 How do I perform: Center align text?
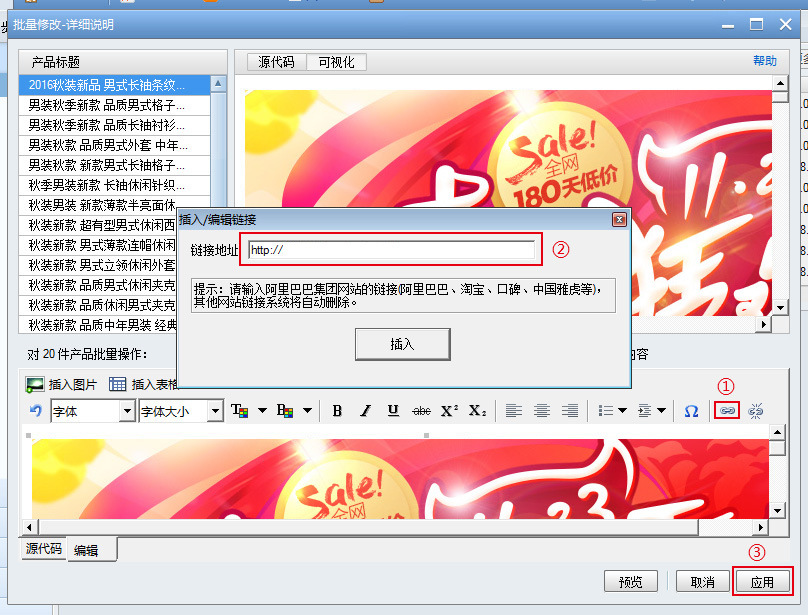pos(542,411)
